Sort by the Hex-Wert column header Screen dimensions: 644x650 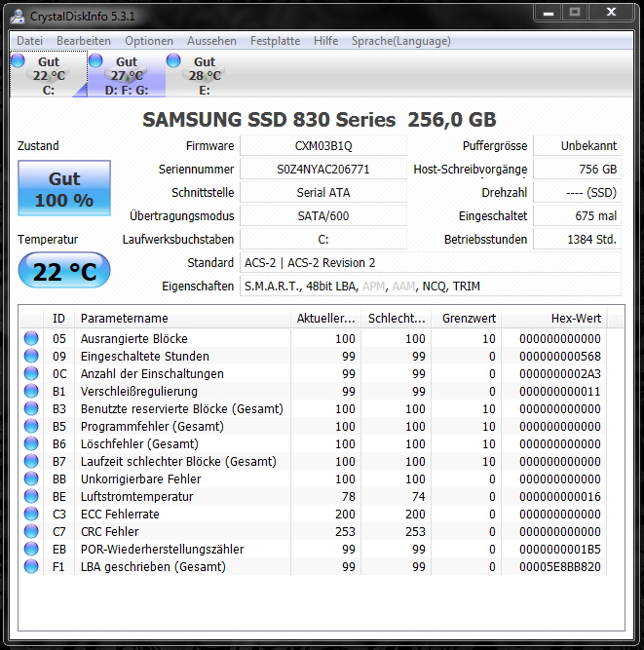[554, 318]
